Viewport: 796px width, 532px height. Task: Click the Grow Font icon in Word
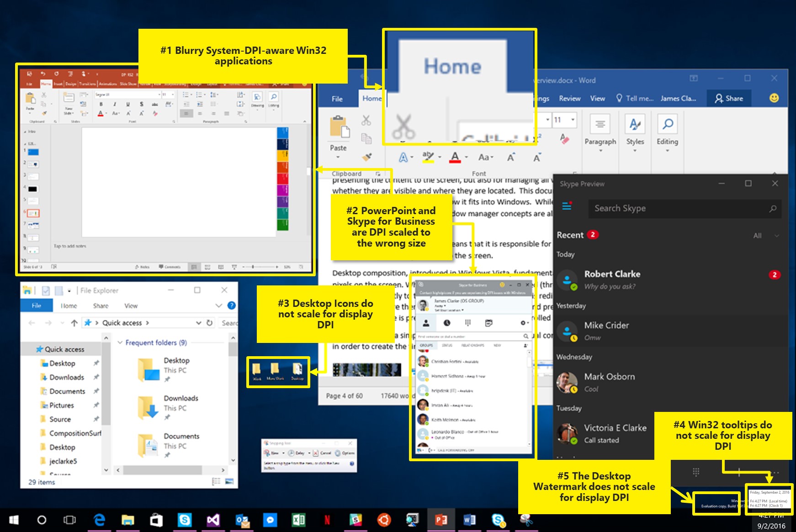(511, 157)
